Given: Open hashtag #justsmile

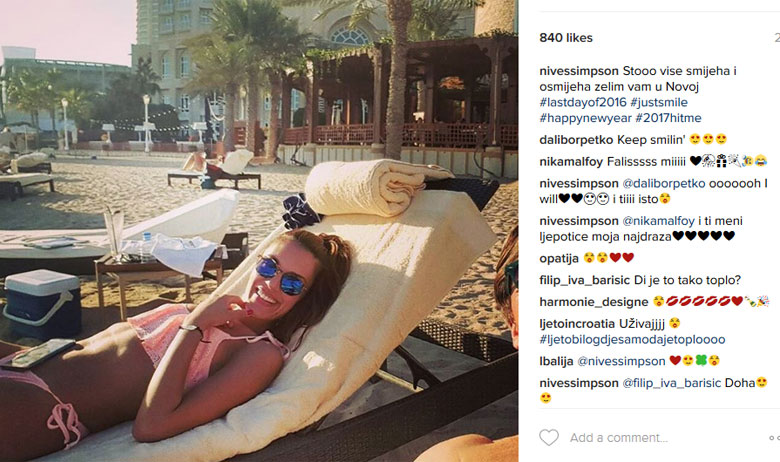Looking at the screenshot, I should [x=659, y=102].
